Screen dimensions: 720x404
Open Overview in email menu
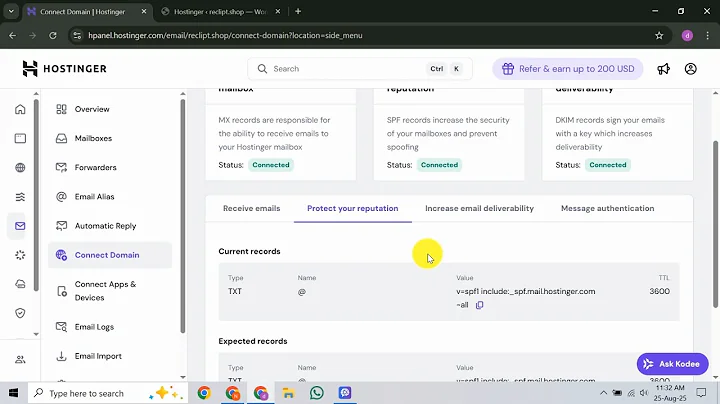92,109
